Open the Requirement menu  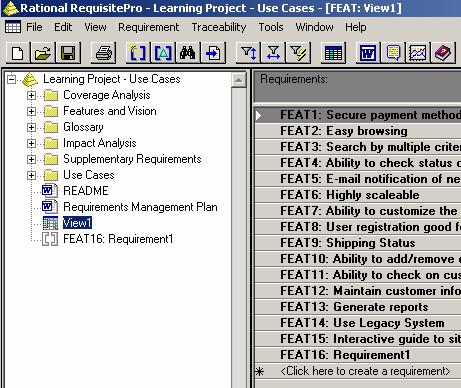coord(149,27)
